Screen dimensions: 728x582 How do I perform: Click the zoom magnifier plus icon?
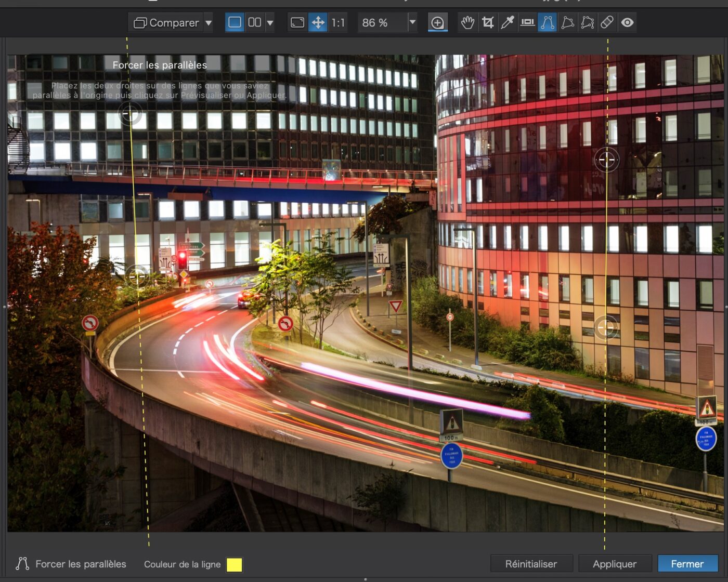pos(437,23)
